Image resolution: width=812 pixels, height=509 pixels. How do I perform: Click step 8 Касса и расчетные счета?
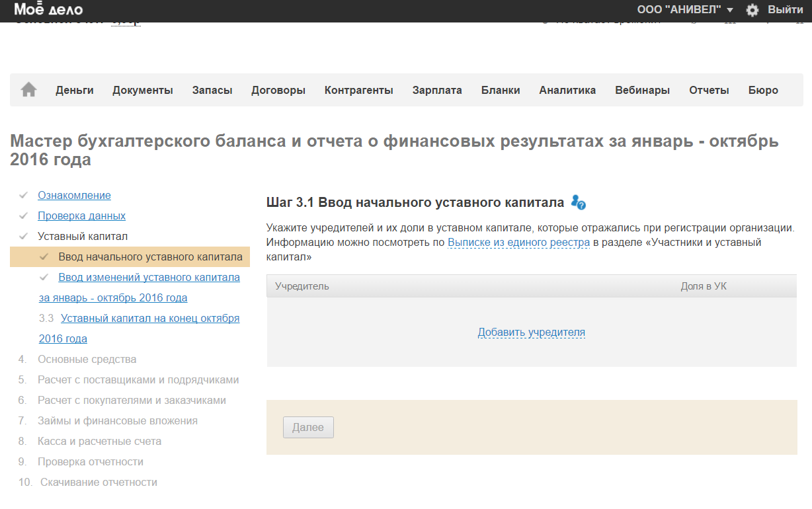[99, 442]
